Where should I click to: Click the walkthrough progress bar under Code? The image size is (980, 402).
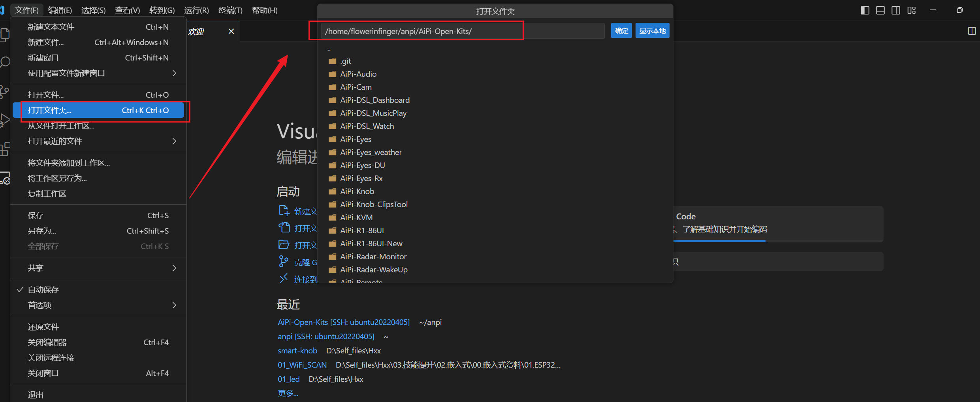click(x=778, y=241)
